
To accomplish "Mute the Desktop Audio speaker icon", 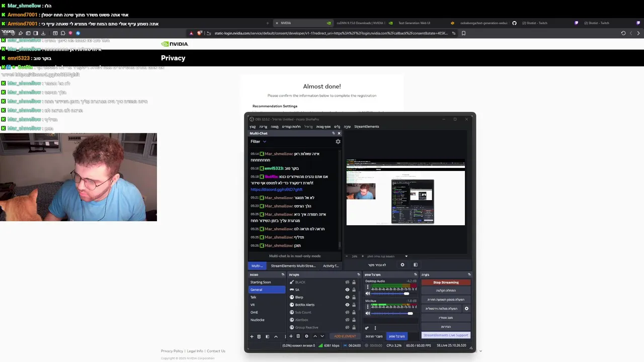I will (367, 294).
